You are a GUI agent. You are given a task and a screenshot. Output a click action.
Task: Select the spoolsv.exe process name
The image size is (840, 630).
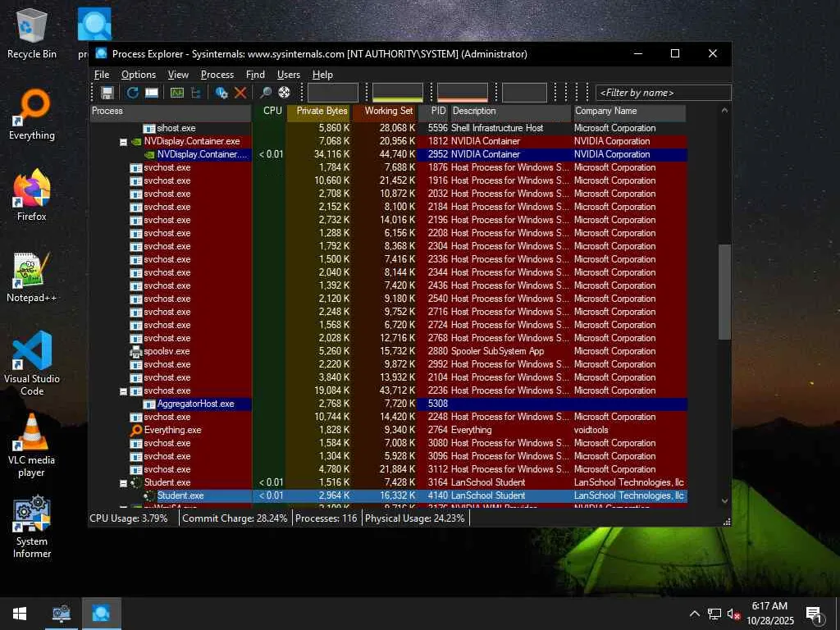167,351
